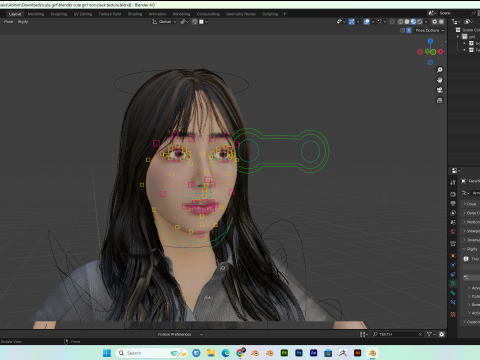This screenshot has width=480, height=360.
Task: Open the Windows Start menu
Action: point(107,353)
